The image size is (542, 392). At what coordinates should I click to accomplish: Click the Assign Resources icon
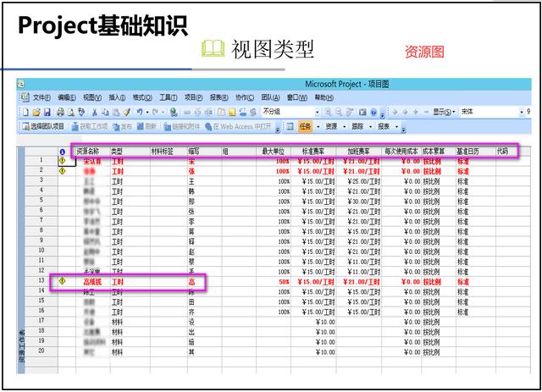pyautogui.click(x=243, y=113)
